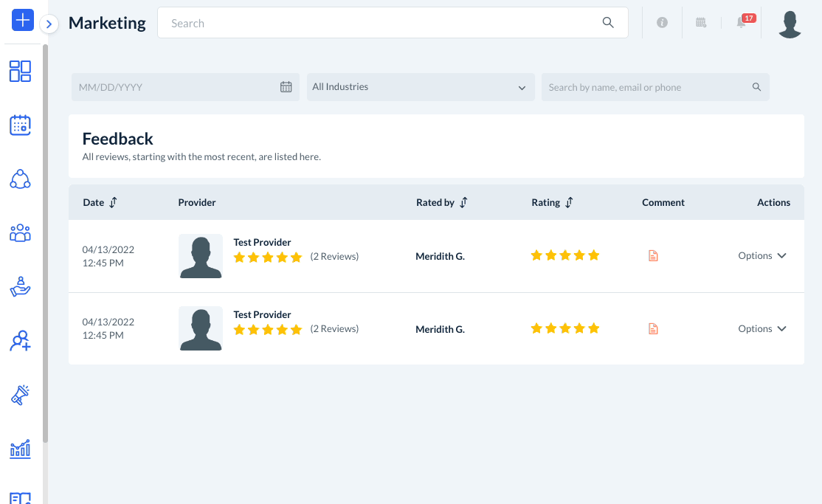Sort feedback by Rated by column
Viewport: 822px width, 504px height.
(463, 202)
